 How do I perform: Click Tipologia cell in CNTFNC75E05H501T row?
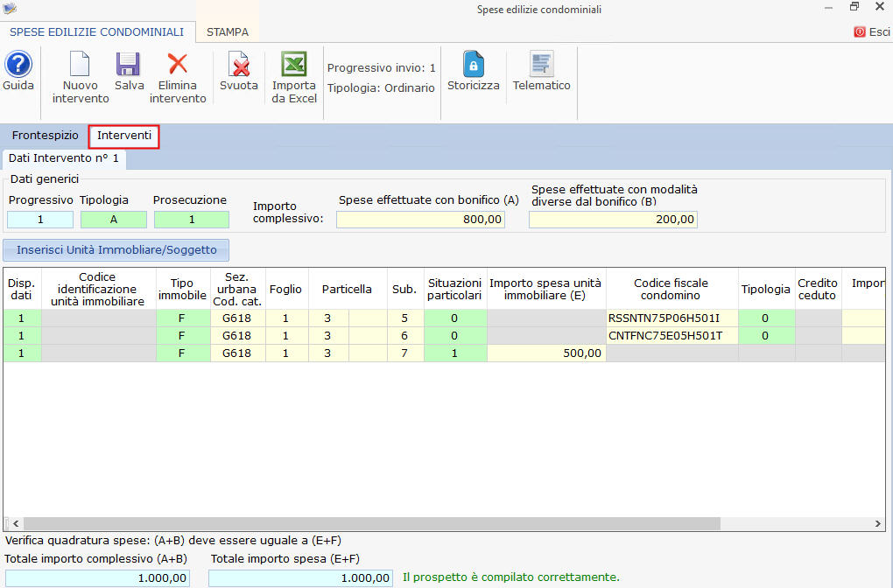coord(766,336)
